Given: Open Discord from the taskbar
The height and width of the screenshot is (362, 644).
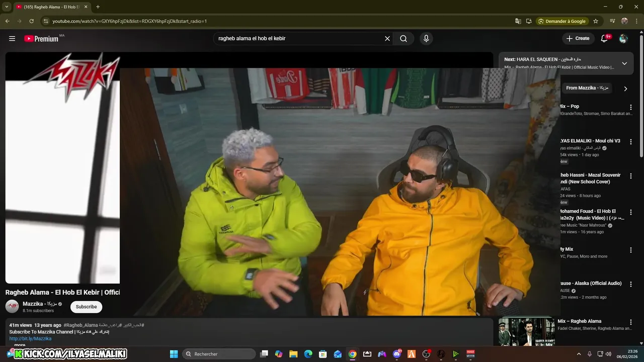Looking at the screenshot, I should 397,354.
